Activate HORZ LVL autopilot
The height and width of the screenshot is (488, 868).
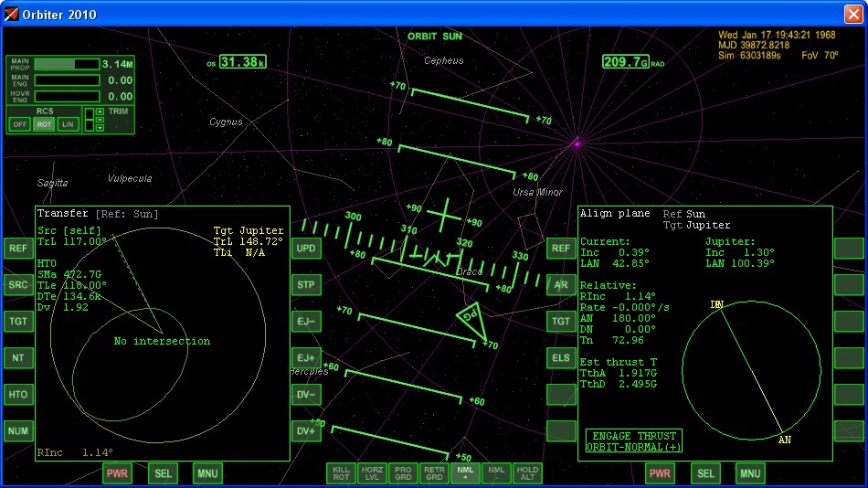pyautogui.click(x=372, y=473)
